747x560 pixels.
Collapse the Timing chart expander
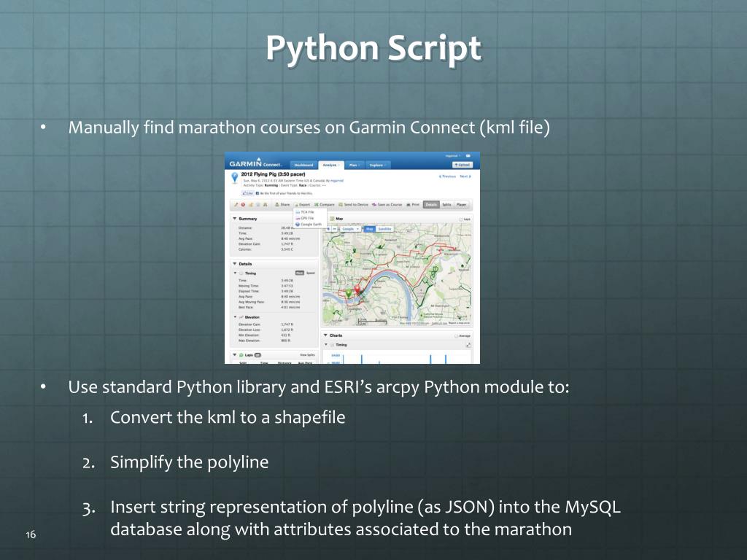pyautogui.click(x=326, y=344)
